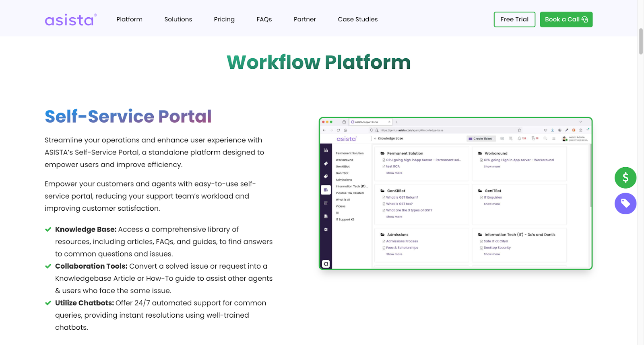Screen dimensions: 644x345
Task: Click the page's vertical scrollbar thumb
Action: (641, 41)
